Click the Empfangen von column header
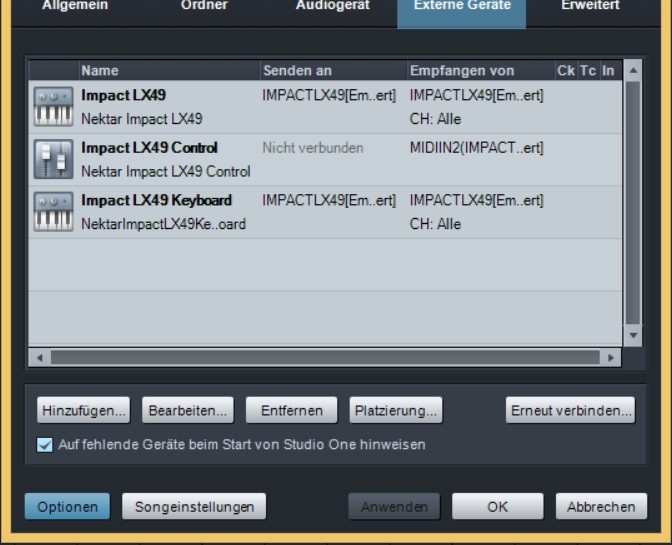This screenshot has height=545, width=672. (481, 70)
